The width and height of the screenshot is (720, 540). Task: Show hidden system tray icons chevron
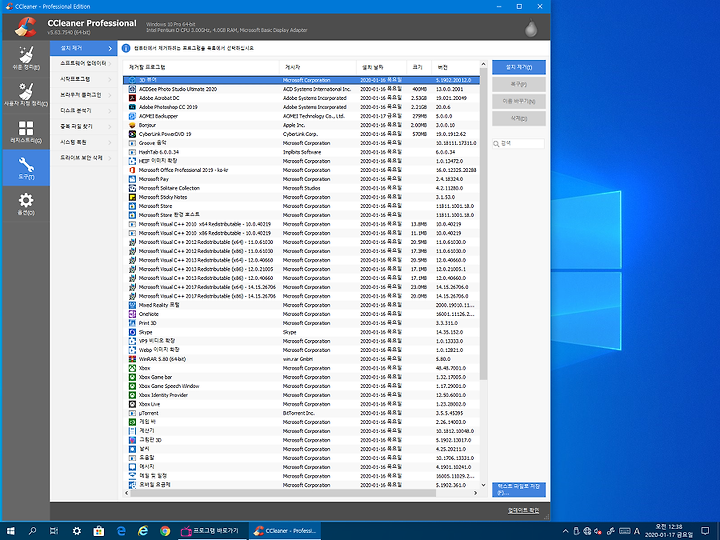click(x=565, y=531)
